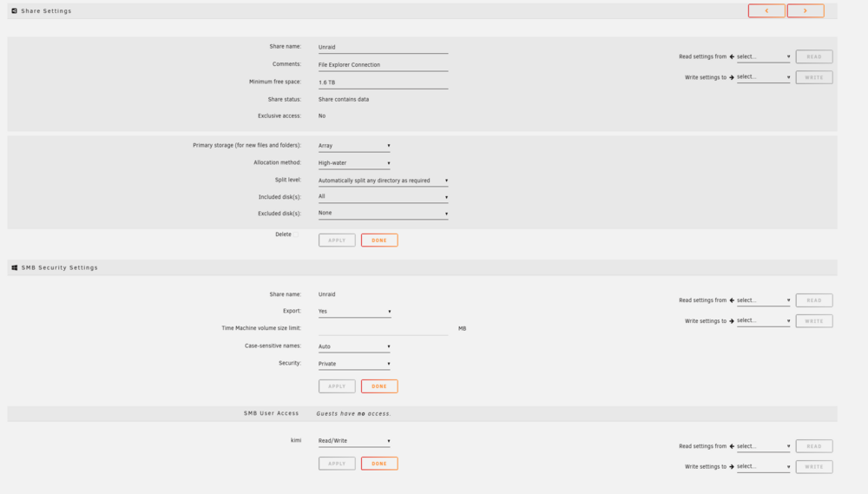The height and width of the screenshot is (494, 868).
Task: Go to the previous share with left arrow
Action: tap(766, 10)
